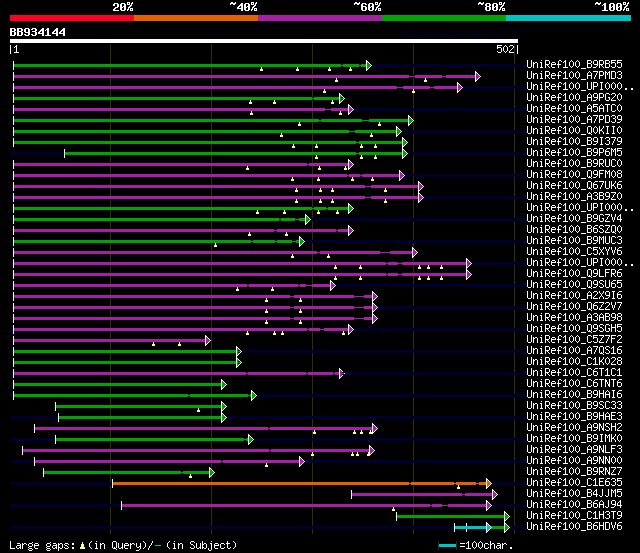The width and height of the screenshot is (640, 553).
Task: Click the purple arrowhead ending UniRef100_B4JJM5 alignment
Action: 495,495
